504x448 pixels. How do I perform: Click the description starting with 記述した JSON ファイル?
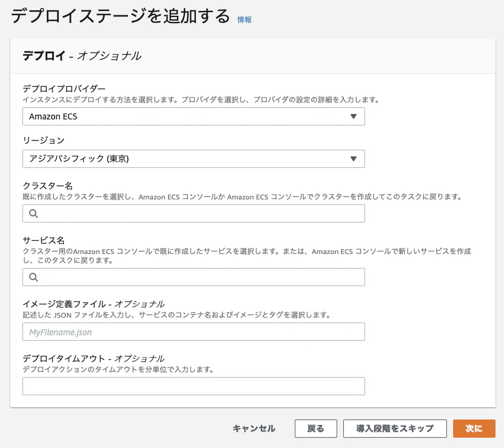click(x=176, y=315)
